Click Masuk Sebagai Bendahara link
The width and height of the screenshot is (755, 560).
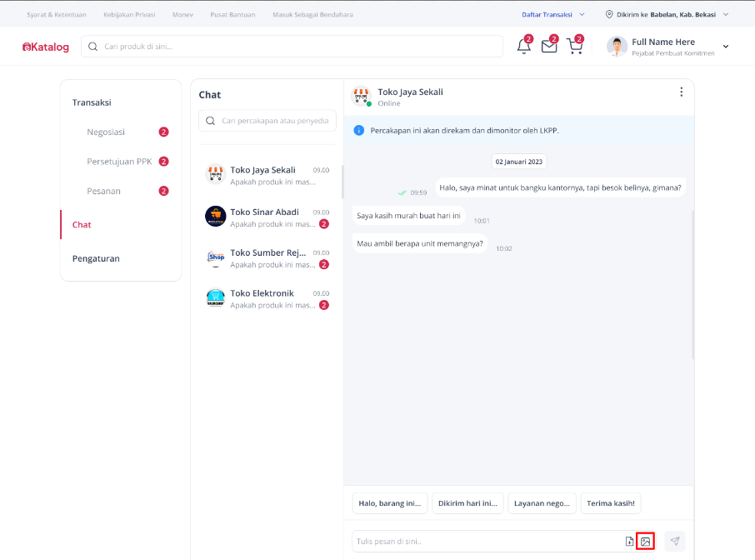point(312,14)
